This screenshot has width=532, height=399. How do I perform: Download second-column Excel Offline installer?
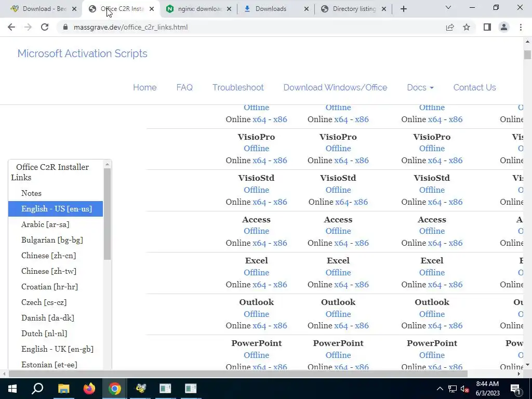point(338,272)
